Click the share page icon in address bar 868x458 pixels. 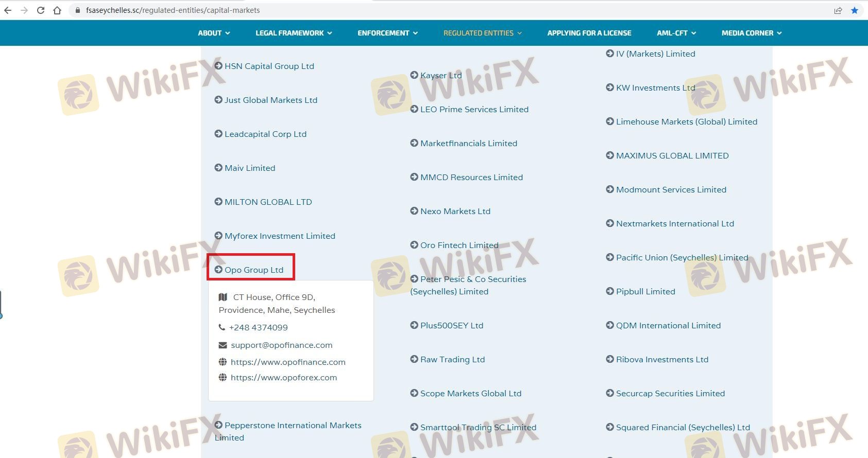[838, 10]
